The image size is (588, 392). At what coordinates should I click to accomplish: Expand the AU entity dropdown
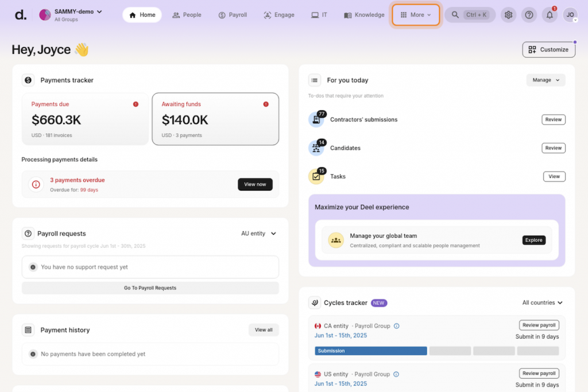click(x=258, y=234)
